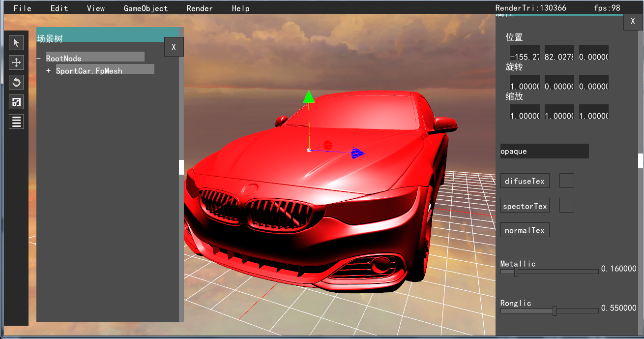Click the position X field -155.27
Image resolution: width=644 pixels, height=339 pixels.
click(525, 53)
